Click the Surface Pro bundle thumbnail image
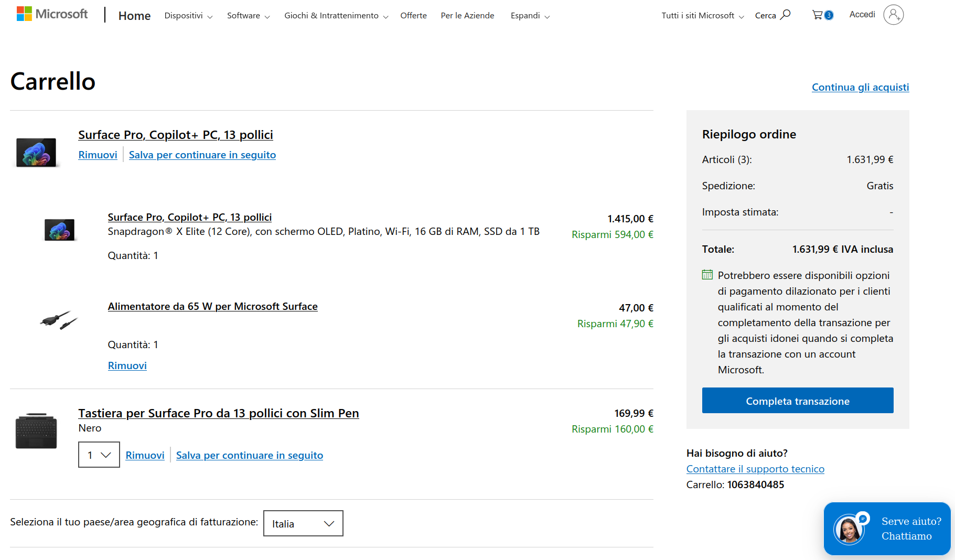This screenshot has height=560, width=955. (36, 152)
